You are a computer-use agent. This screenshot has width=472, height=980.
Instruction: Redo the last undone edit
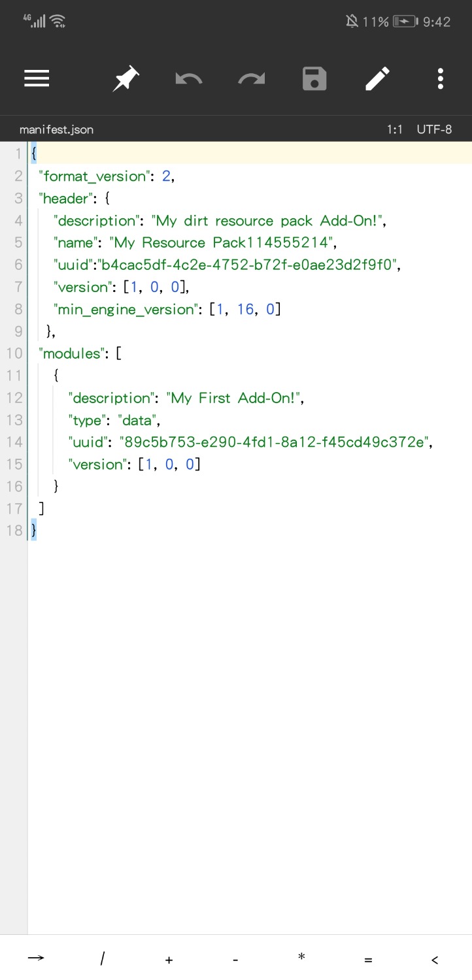[252, 79]
